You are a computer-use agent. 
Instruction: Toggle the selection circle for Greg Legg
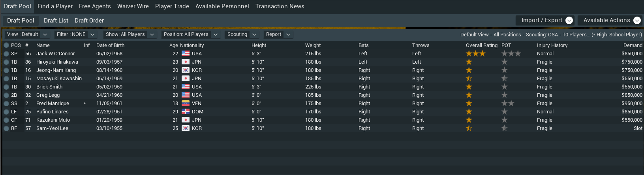6,95
